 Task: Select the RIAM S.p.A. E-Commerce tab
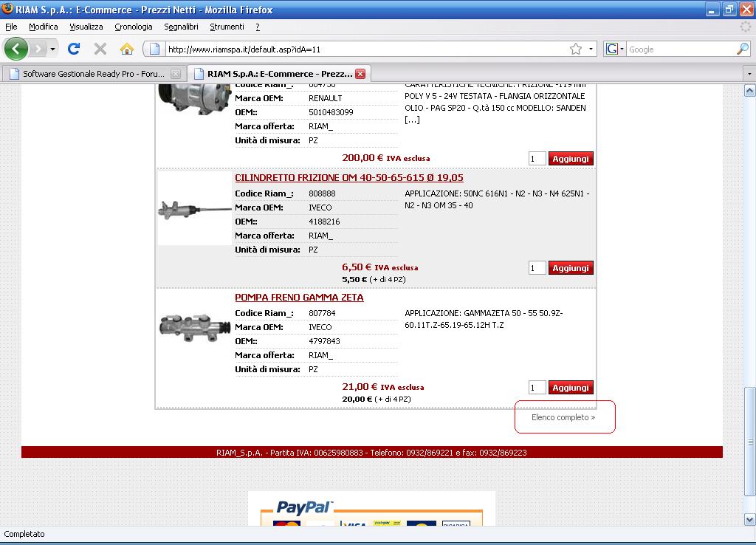tap(272, 74)
